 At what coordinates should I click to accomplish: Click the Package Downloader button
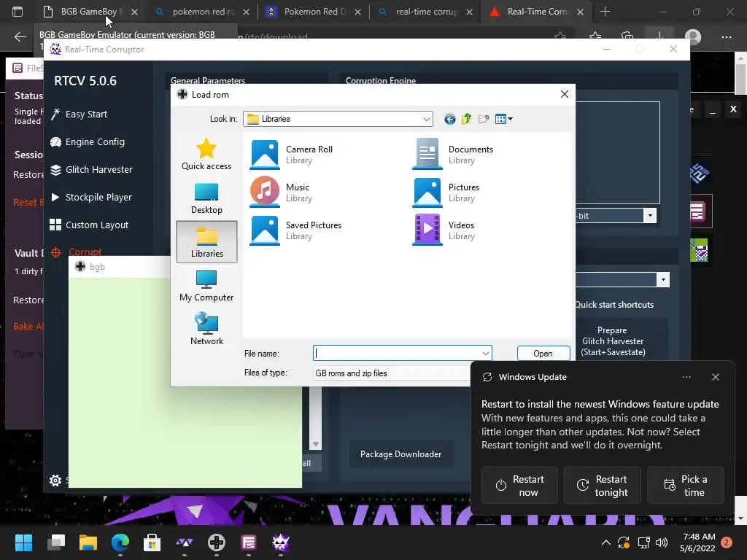pos(400,454)
